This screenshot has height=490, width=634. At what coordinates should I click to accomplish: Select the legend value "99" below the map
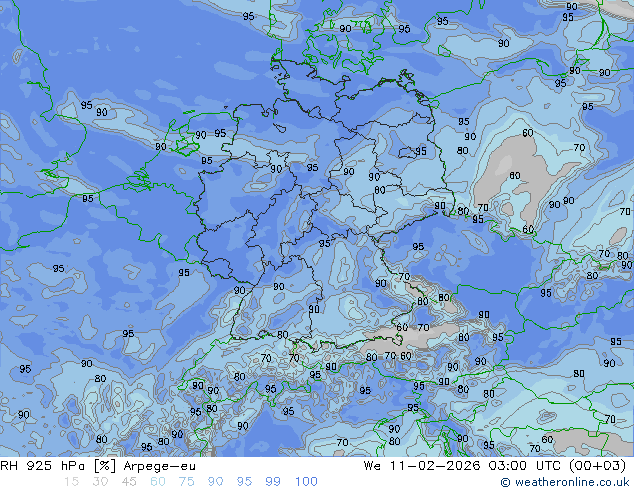pos(273,482)
